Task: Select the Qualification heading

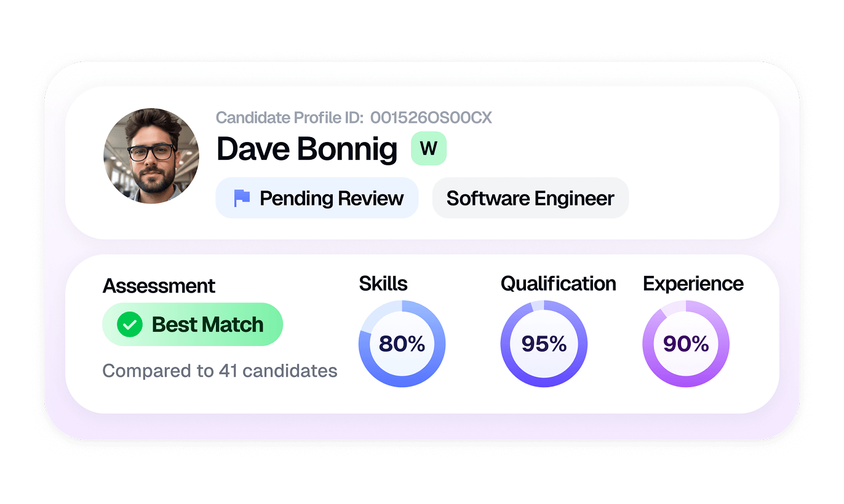Action: 558,283
